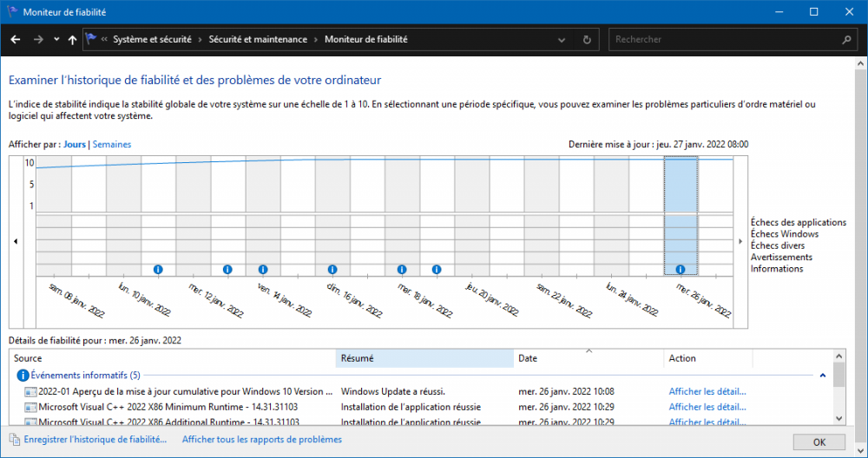The width and height of the screenshot is (868, 458).
Task: Click the search magnifier icon
Action: point(846,39)
